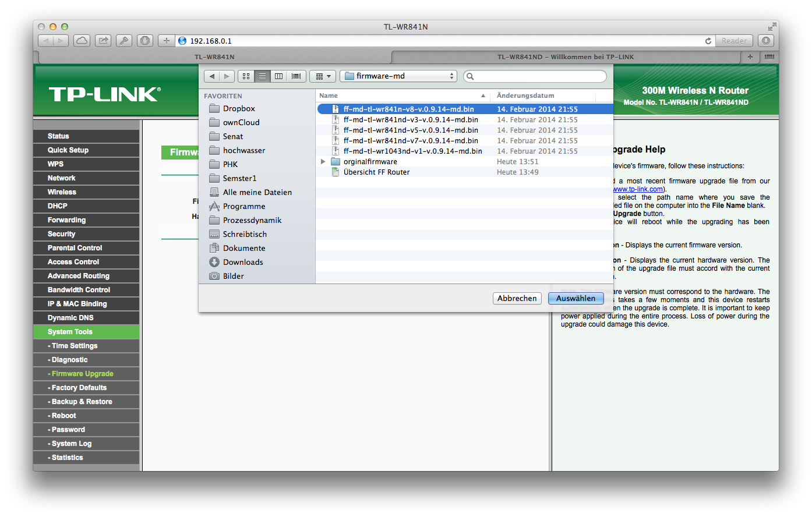
Task: Add bookmark with plus button
Action: pyautogui.click(x=167, y=41)
